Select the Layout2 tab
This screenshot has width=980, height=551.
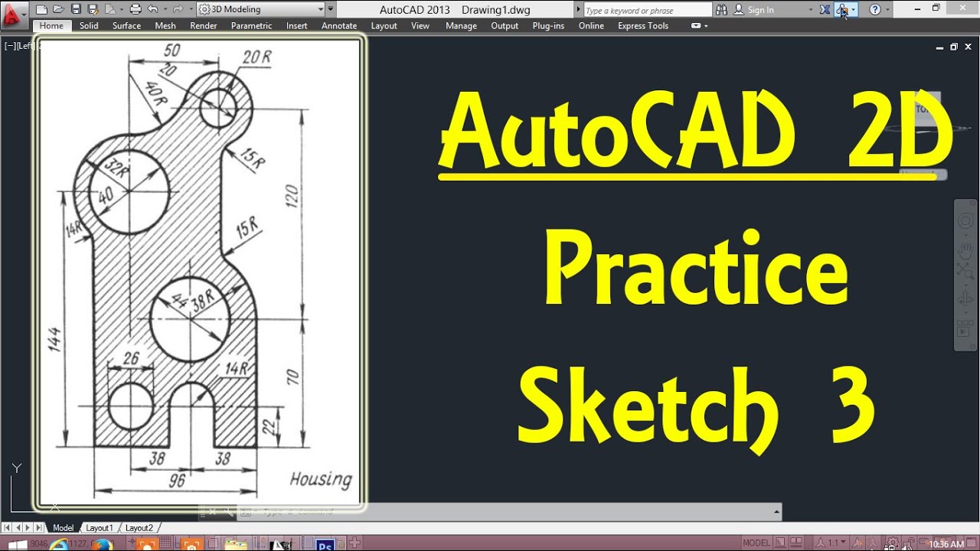[139, 528]
